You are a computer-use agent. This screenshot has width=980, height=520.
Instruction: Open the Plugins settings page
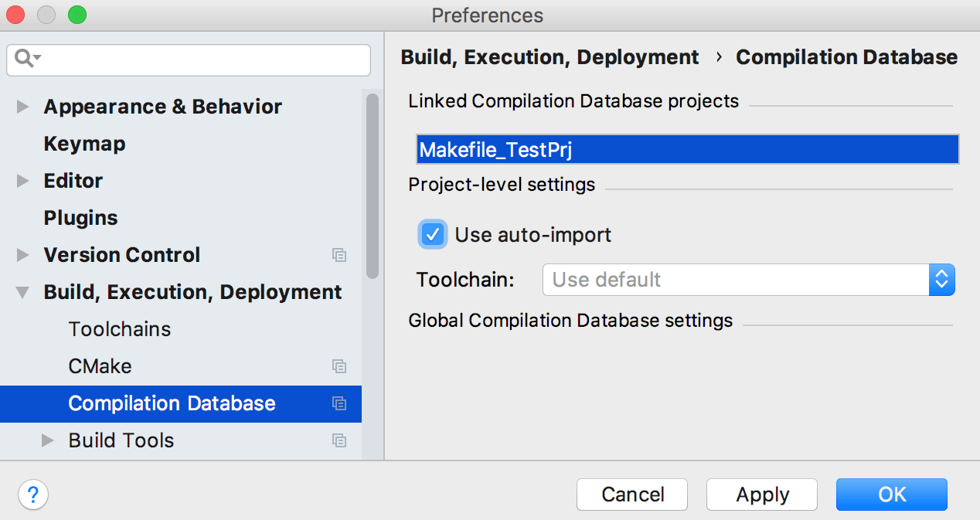[80, 218]
